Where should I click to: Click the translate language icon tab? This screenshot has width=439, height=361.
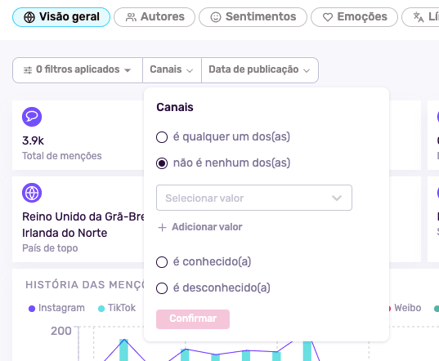pos(418,17)
